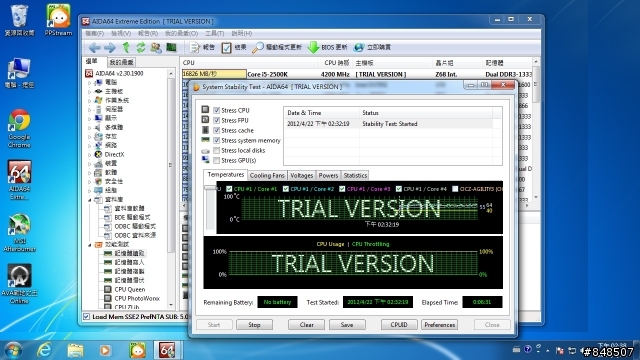Click the Clear button
This screenshot has height=360, width=640.
tap(307, 324)
